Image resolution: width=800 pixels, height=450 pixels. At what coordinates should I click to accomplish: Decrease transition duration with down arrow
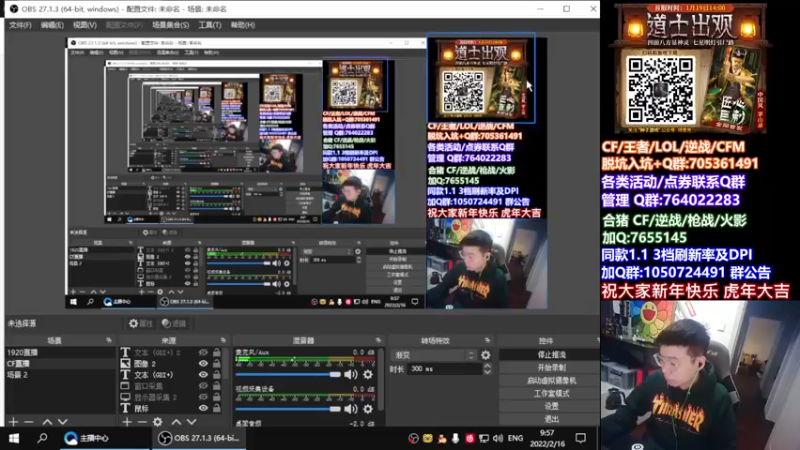[487, 372]
